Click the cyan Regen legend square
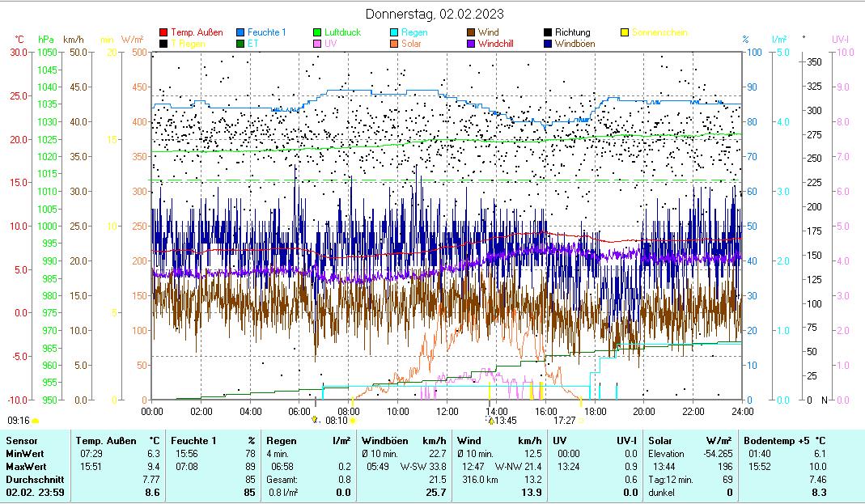Viewport: 865px width, 504px height. pos(395,32)
